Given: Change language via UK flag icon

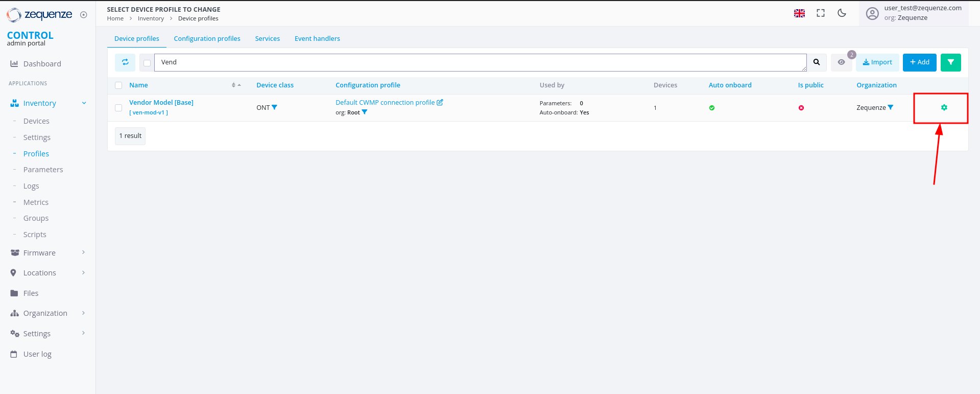Looking at the screenshot, I should [799, 13].
